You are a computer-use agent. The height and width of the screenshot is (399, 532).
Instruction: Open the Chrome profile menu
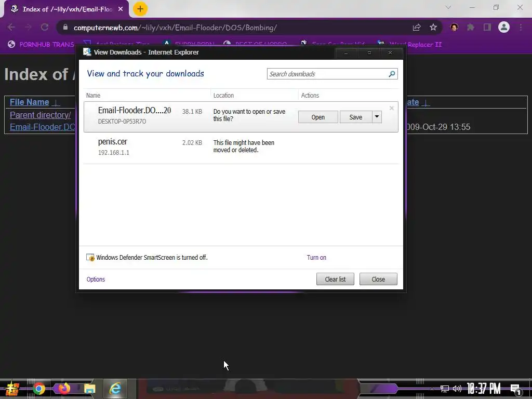point(504,27)
